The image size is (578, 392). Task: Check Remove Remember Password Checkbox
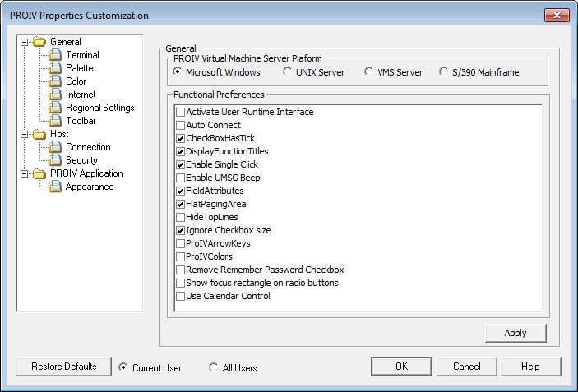click(x=180, y=270)
